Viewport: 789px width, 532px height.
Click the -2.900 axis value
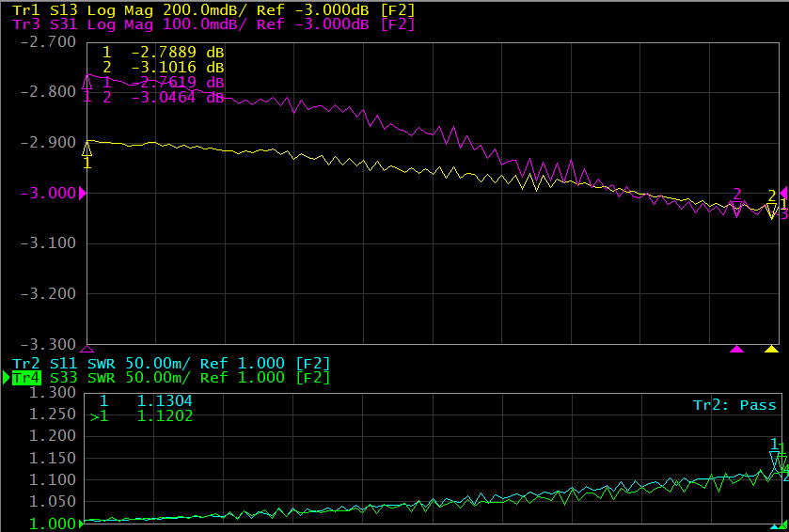click(x=48, y=142)
